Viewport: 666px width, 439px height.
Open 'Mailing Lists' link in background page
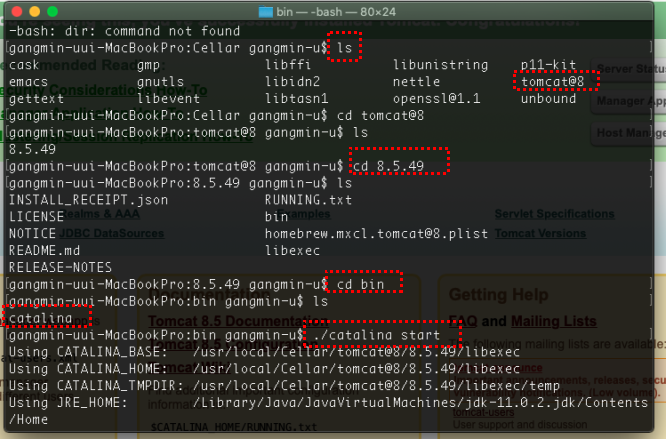(x=553, y=321)
